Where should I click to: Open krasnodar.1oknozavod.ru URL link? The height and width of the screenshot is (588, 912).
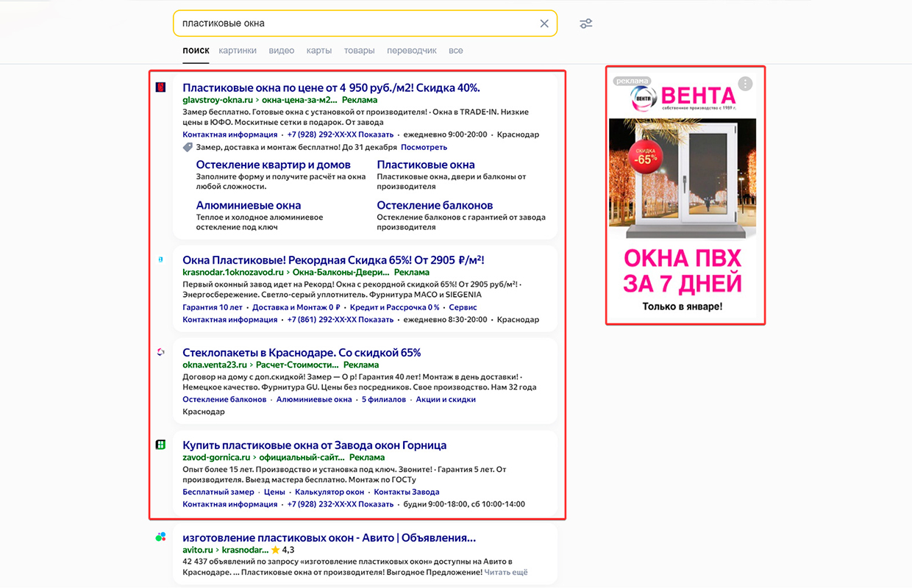[232, 272]
